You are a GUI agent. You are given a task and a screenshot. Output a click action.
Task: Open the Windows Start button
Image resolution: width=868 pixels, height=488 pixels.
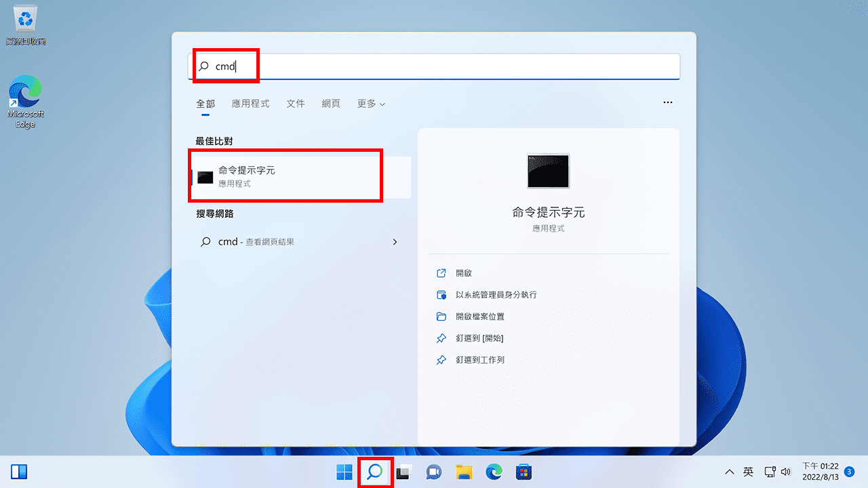tap(344, 472)
